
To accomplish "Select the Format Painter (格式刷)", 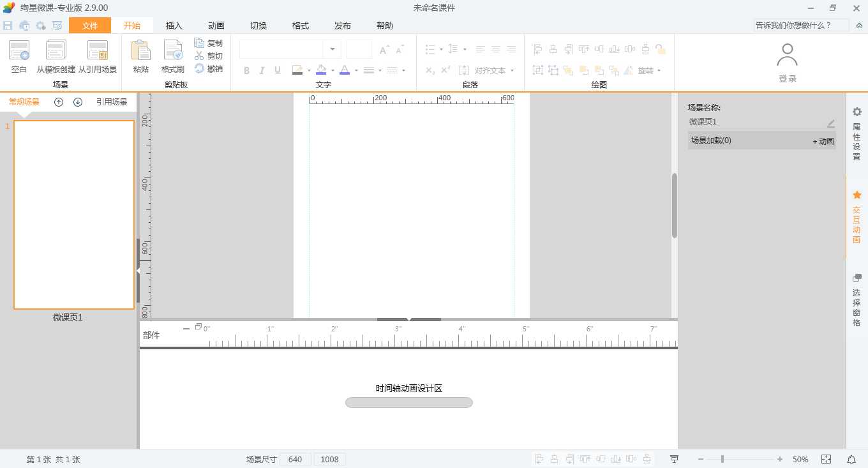I will point(173,57).
